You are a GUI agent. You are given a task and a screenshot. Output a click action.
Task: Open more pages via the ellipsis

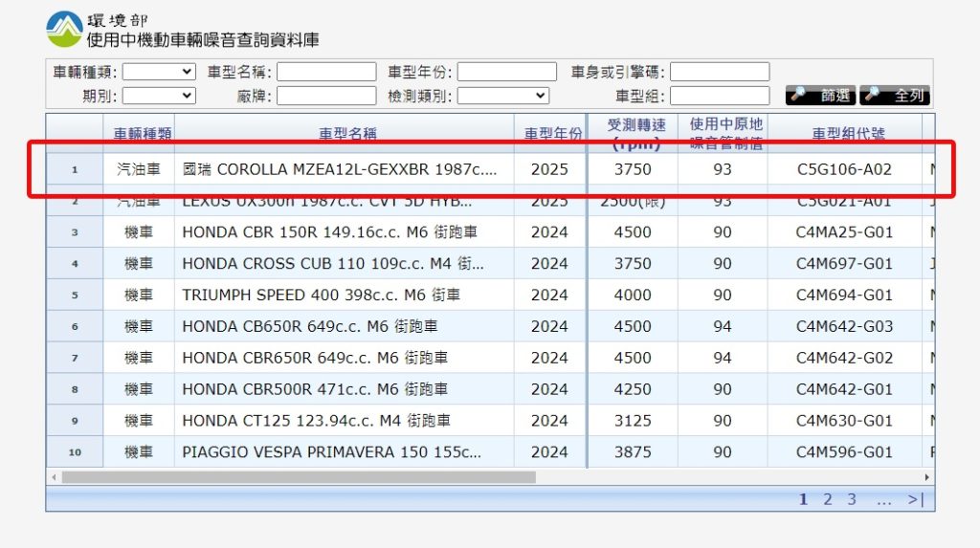click(883, 500)
